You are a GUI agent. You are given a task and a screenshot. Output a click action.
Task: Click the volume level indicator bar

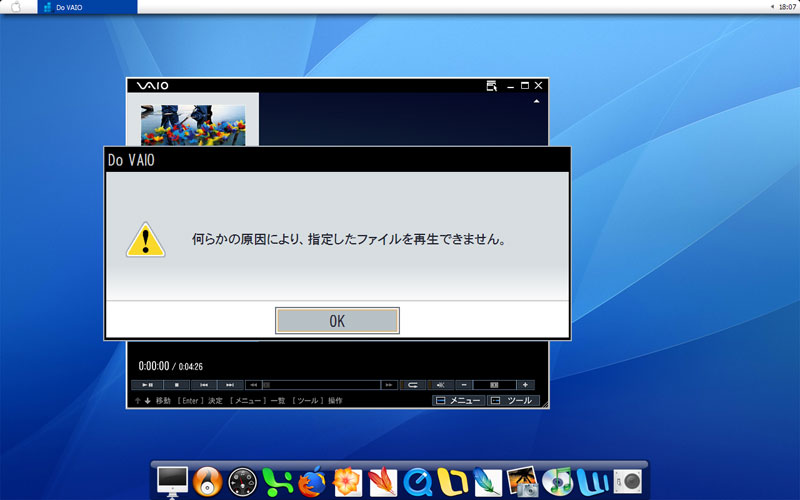click(494, 385)
